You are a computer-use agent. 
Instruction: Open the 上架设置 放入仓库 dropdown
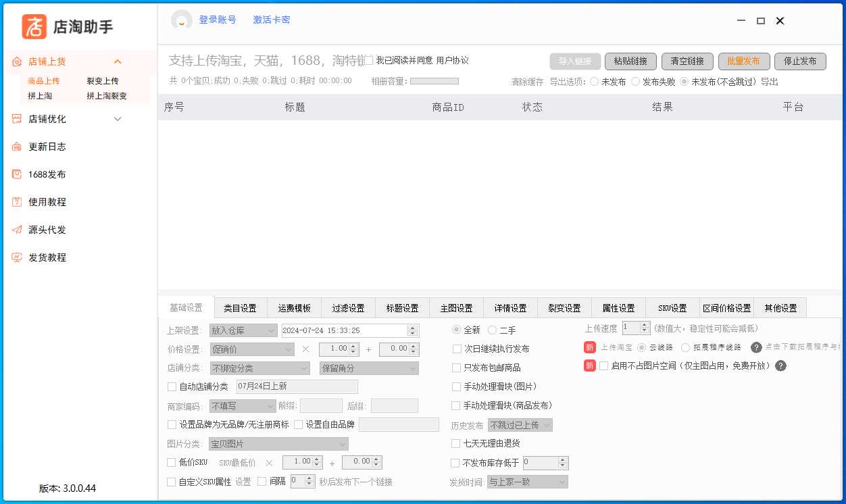243,331
